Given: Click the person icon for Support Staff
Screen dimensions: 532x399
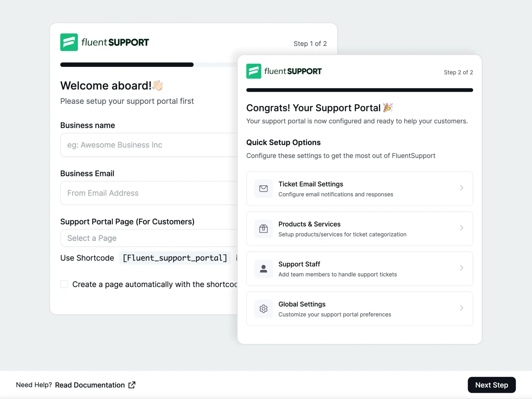Looking at the screenshot, I should point(263,269).
